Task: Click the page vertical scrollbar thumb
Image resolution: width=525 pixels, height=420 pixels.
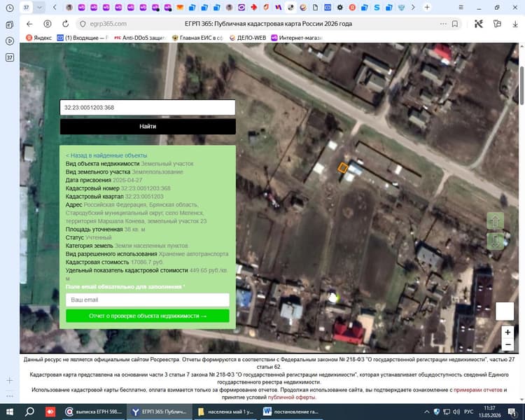Action: 521,85
